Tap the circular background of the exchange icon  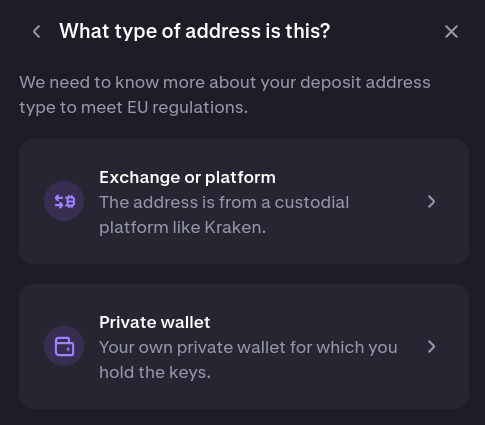click(64, 201)
